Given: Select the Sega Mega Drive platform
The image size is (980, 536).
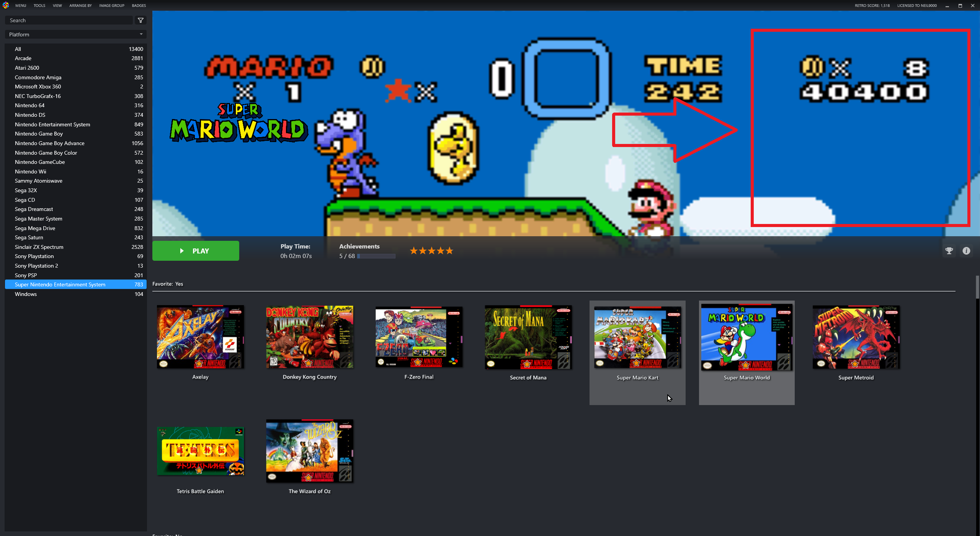Looking at the screenshot, I should click(x=76, y=228).
